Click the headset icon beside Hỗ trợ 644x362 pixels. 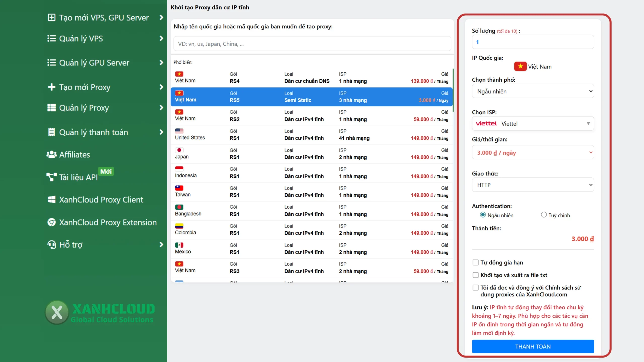click(52, 244)
